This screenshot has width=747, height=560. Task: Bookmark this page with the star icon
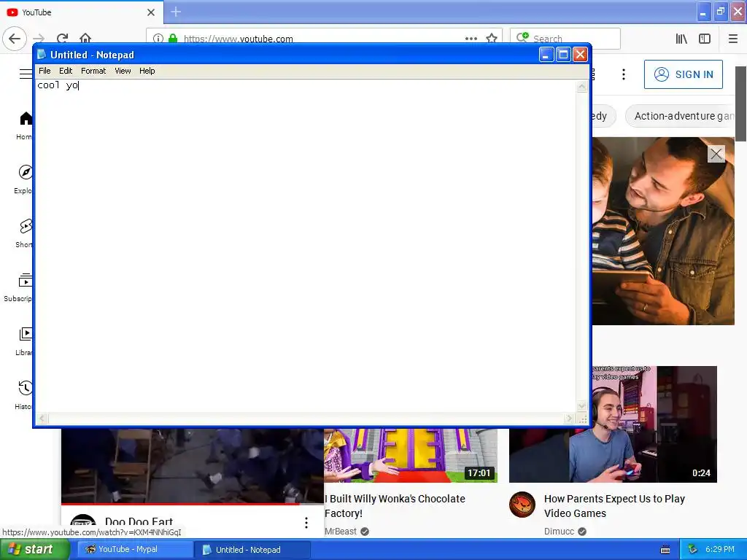click(492, 39)
